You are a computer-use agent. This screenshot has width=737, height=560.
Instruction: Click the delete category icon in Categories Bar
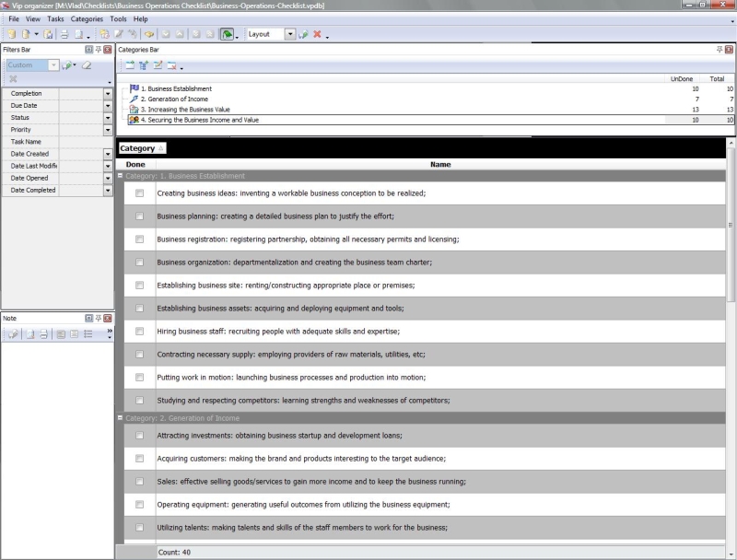point(171,65)
